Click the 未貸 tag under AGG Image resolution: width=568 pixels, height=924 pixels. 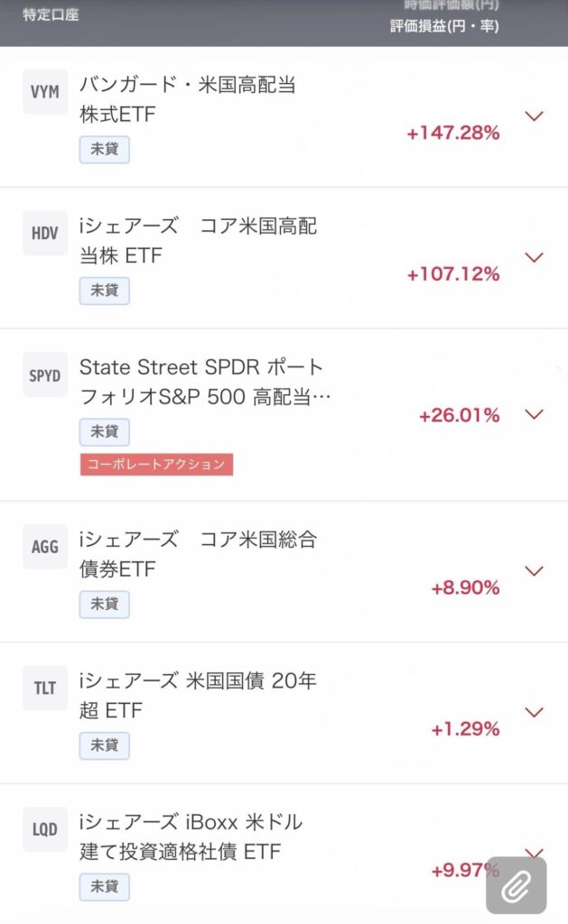click(105, 604)
